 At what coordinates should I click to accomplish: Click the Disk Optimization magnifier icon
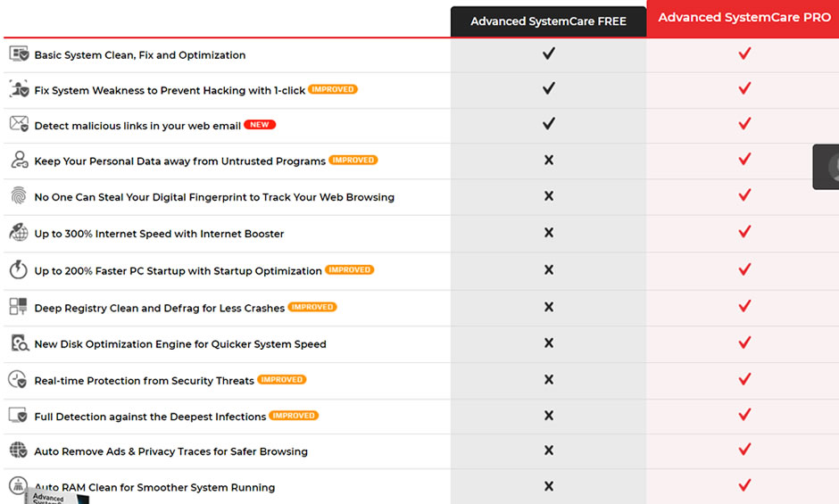pyautogui.click(x=20, y=343)
